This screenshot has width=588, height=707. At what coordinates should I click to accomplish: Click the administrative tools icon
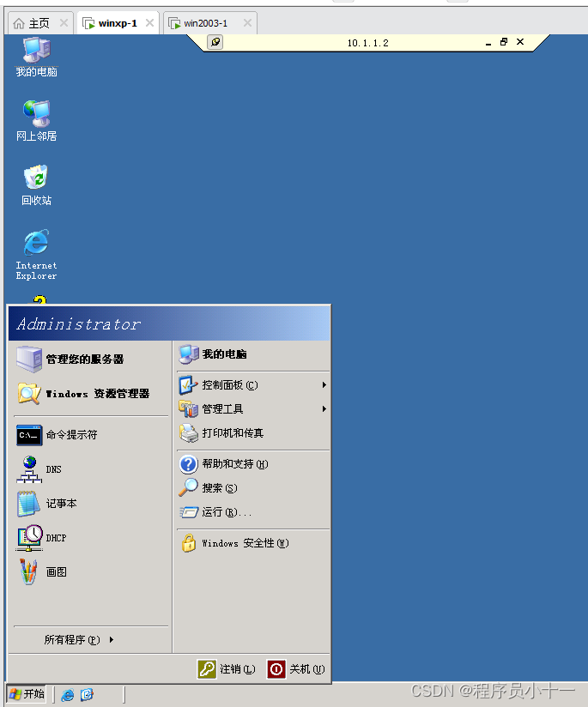(x=188, y=409)
